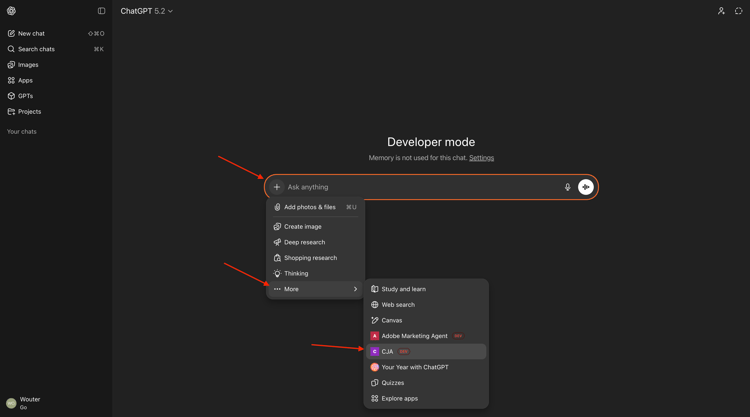Click the Web search globe icon
750x417 pixels.
tap(375, 305)
